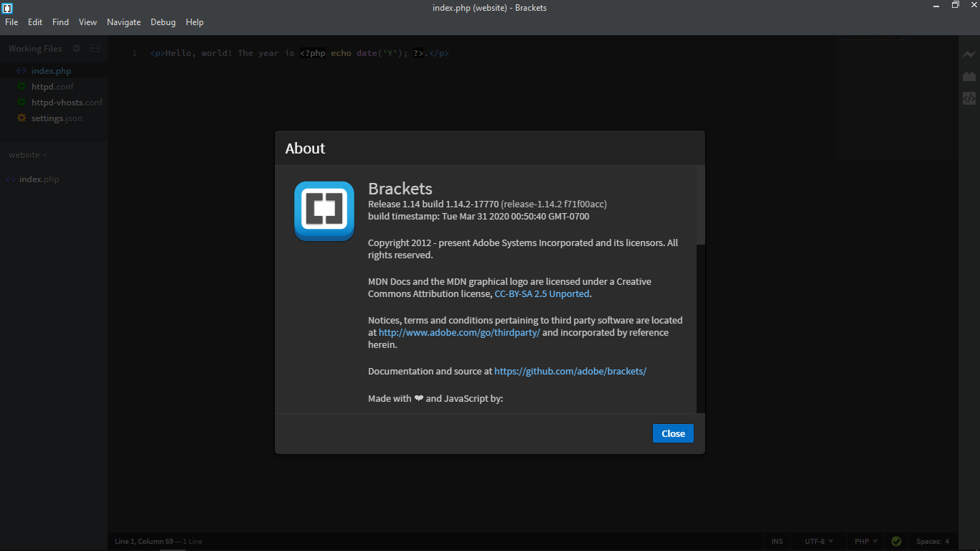Viewport: 980px width, 551px height.
Task: Click the Release 1.14 build version text
Action: coord(487,204)
